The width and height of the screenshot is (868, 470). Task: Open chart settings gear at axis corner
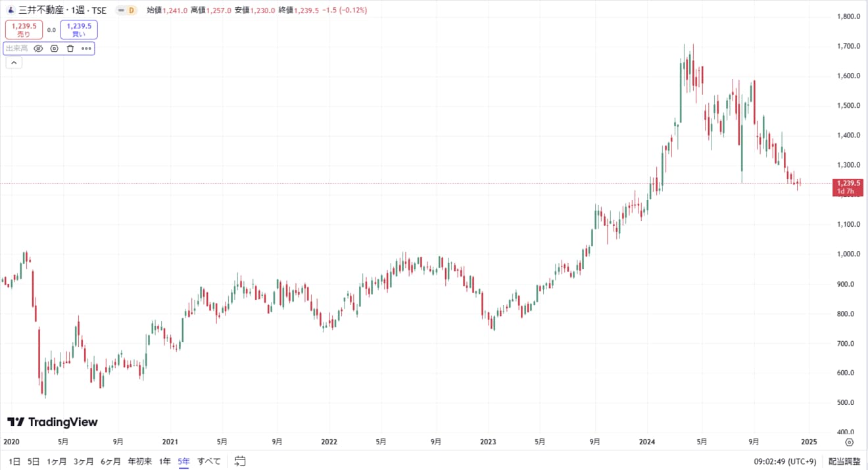point(850,442)
